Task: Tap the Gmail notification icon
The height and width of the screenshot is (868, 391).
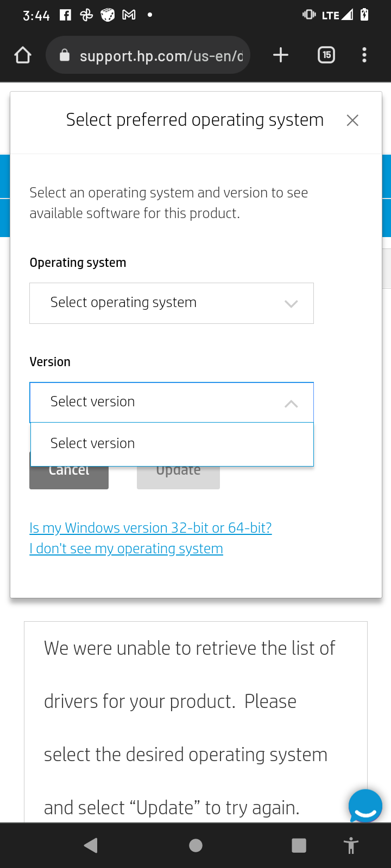Action: pyautogui.click(x=129, y=15)
